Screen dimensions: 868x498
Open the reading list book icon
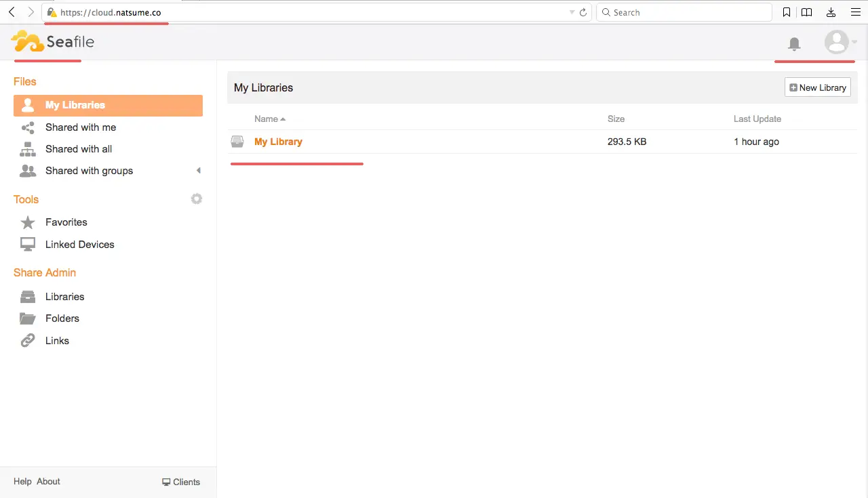(x=806, y=12)
